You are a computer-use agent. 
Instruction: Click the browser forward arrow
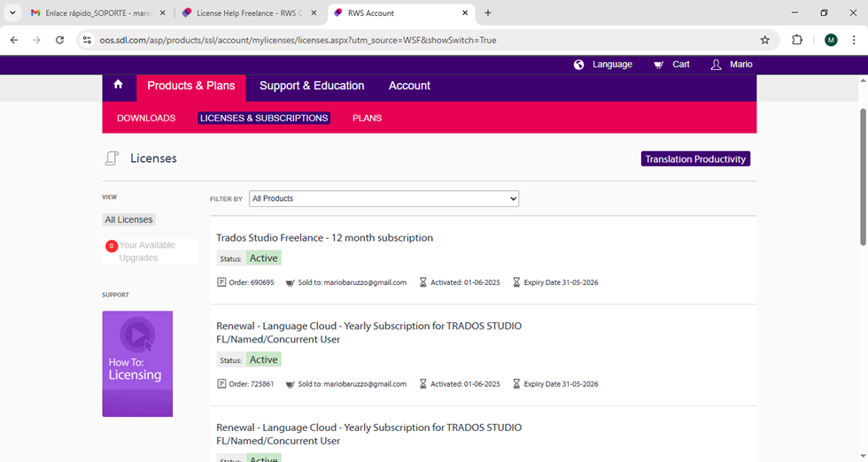click(x=36, y=40)
